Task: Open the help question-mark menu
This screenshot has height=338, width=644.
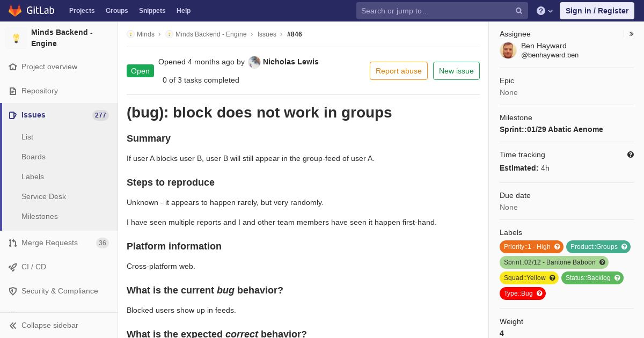Action: 545,11
